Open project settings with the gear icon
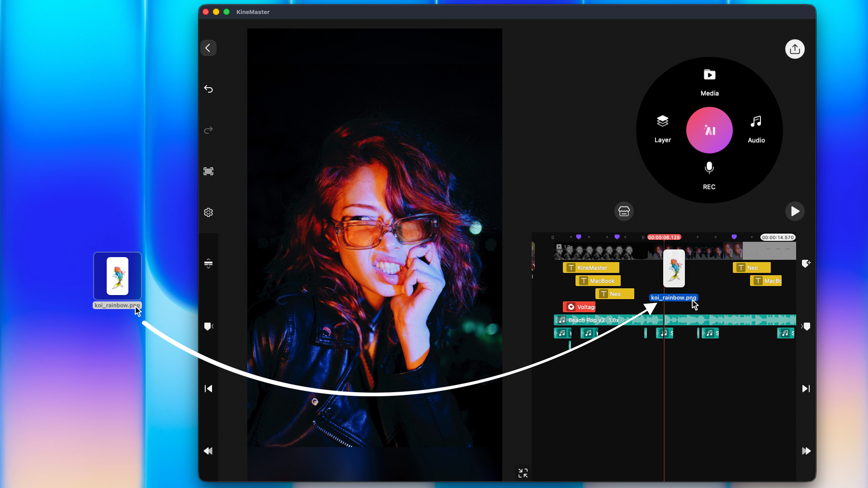 (208, 212)
